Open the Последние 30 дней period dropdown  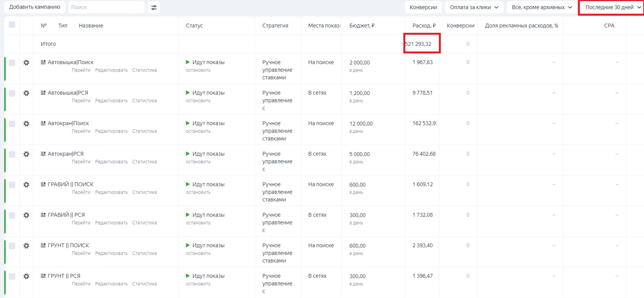pyautogui.click(x=612, y=7)
